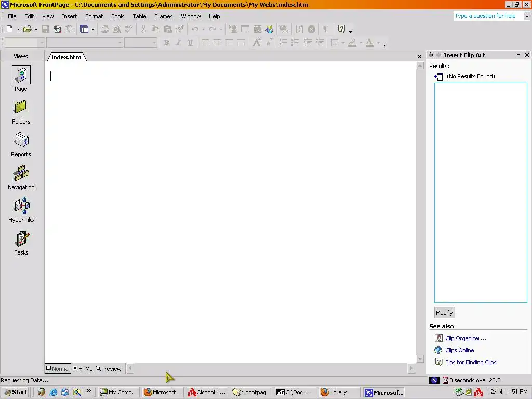The height and width of the screenshot is (399, 532).
Task: Increase font size icon
Action: (x=257, y=43)
